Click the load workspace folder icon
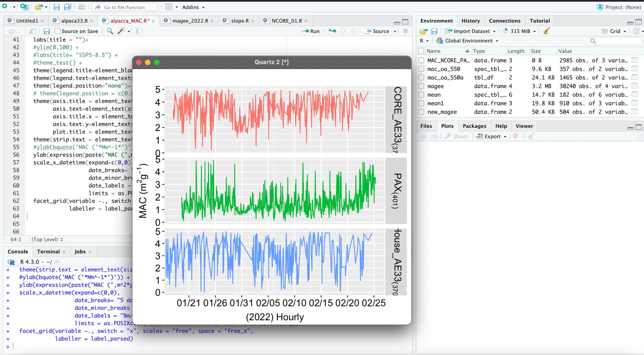Screen dimensions: 644x355 [x=423, y=31]
